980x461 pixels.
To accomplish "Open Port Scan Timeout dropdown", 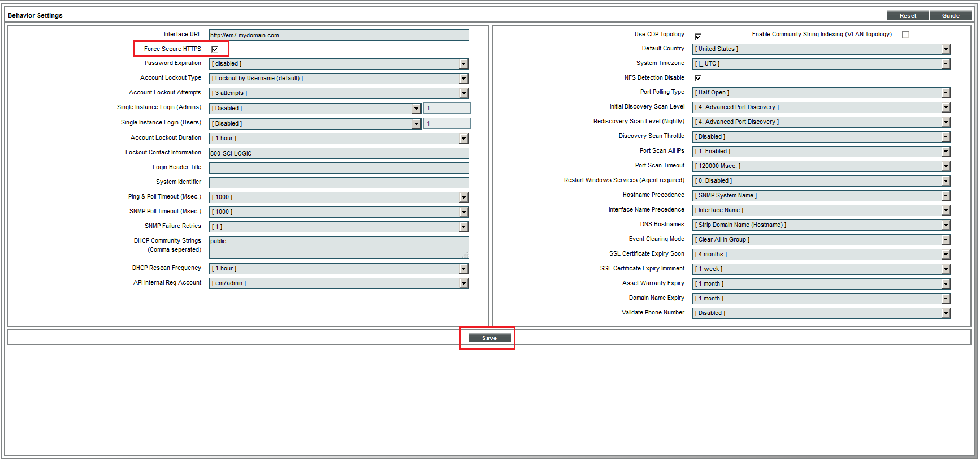I will pyautogui.click(x=822, y=166).
